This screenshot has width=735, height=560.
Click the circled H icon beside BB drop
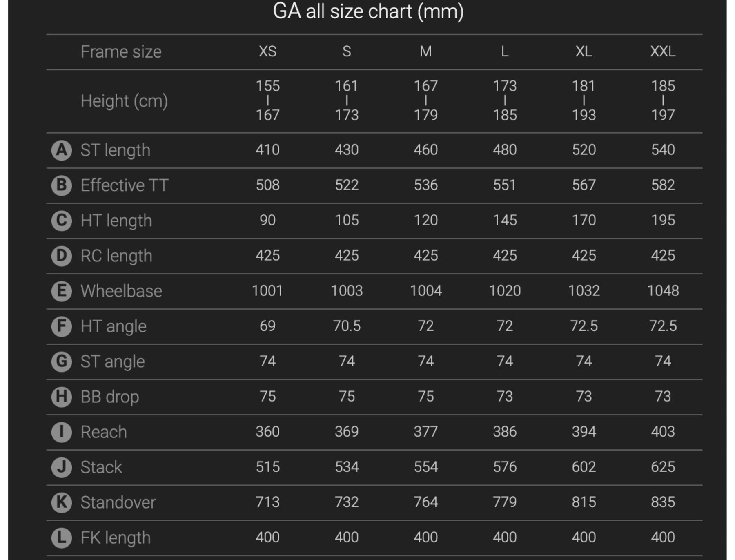pyautogui.click(x=62, y=397)
